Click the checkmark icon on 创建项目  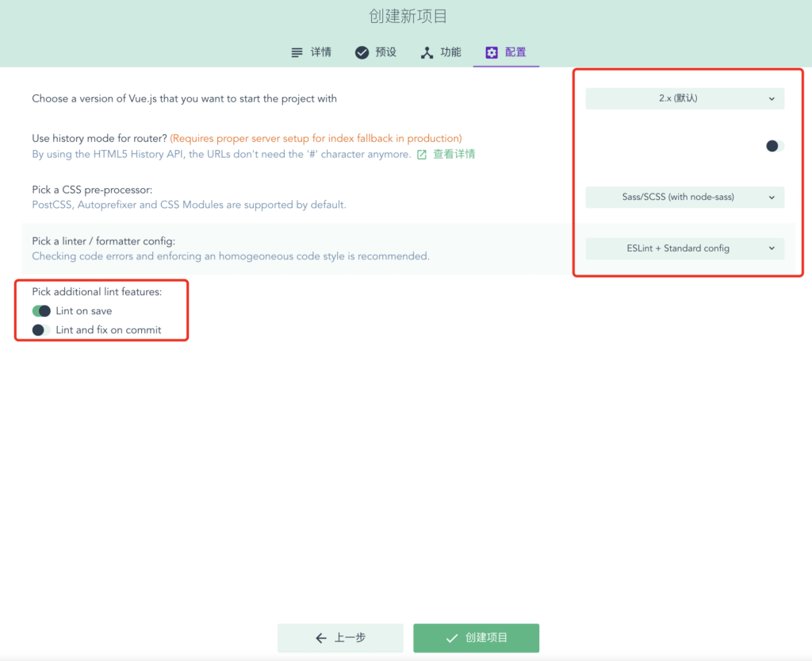(x=452, y=638)
